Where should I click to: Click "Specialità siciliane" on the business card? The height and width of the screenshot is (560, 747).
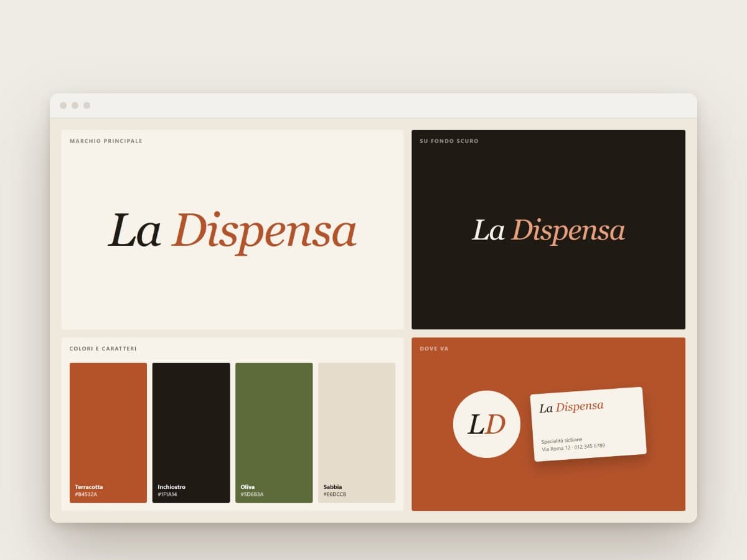coord(561,440)
